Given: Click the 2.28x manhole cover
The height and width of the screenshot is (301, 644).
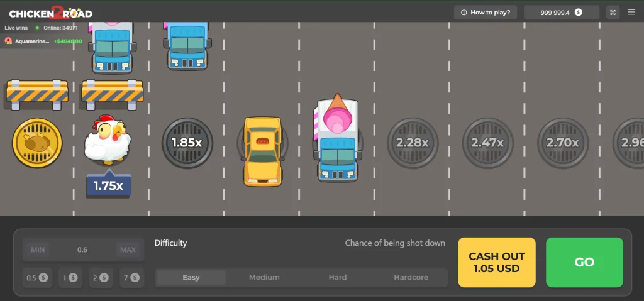Looking at the screenshot, I should pos(413,143).
